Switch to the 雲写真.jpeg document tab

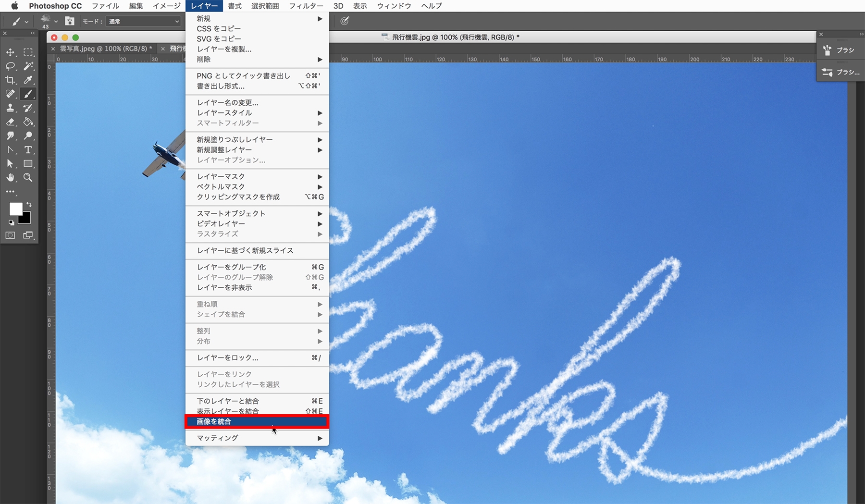[x=106, y=49]
